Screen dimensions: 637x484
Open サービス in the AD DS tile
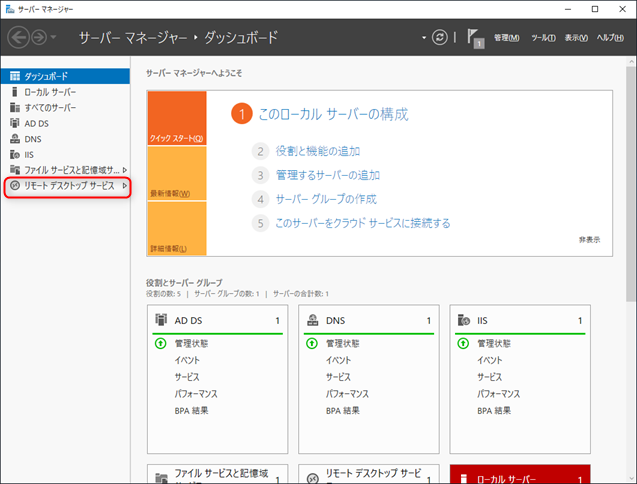pyautogui.click(x=187, y=377)
